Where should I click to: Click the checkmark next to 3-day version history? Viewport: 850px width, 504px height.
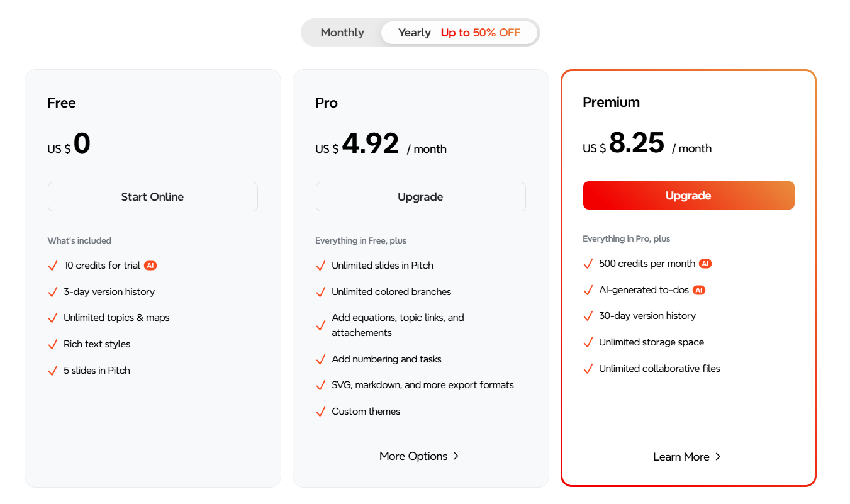point(53,292)
